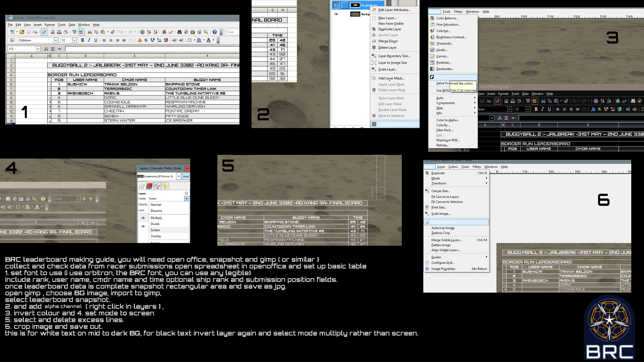Viewport: 644px width, 362px height.
Task: Open the Undo history tab icon in Layers dialog
Action: [x=165, y=186]
